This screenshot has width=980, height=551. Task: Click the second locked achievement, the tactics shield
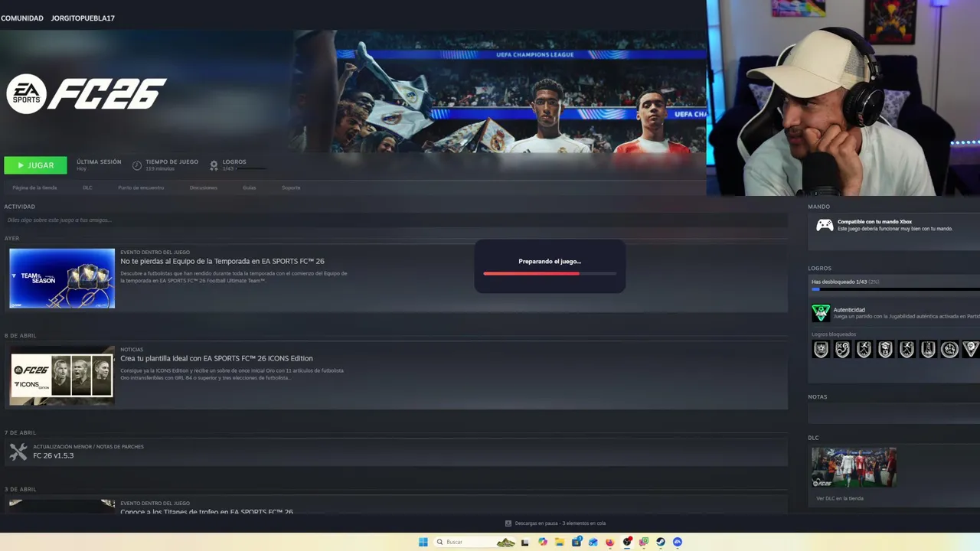point(842,350)
